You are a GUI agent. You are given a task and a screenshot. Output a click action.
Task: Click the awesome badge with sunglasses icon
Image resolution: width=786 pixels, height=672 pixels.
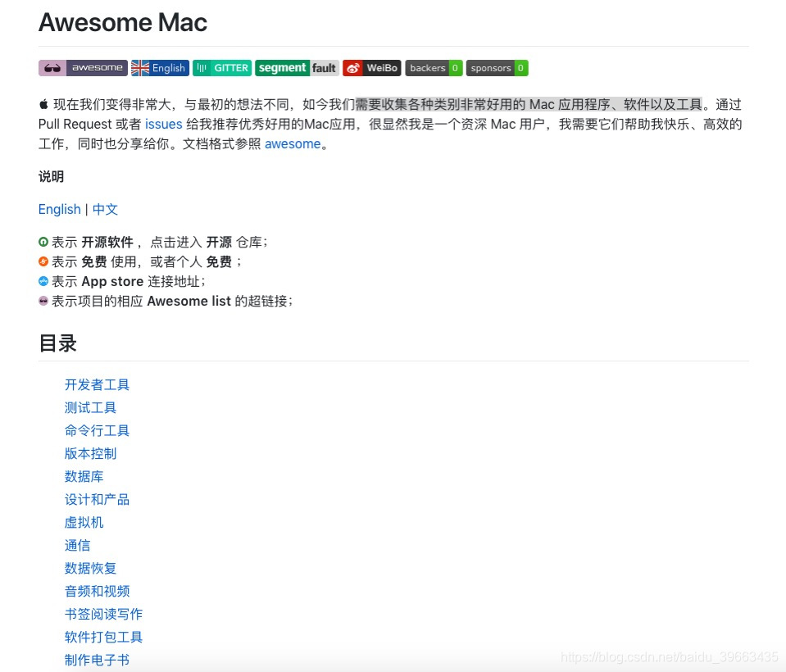click(82, 68)
